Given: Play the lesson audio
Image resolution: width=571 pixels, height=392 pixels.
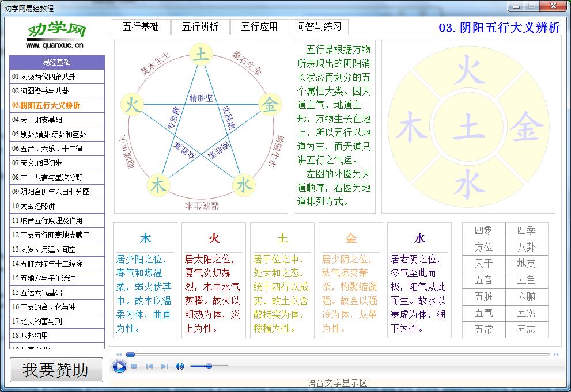Looking at the screenshot, I should (x=120, y=366).
